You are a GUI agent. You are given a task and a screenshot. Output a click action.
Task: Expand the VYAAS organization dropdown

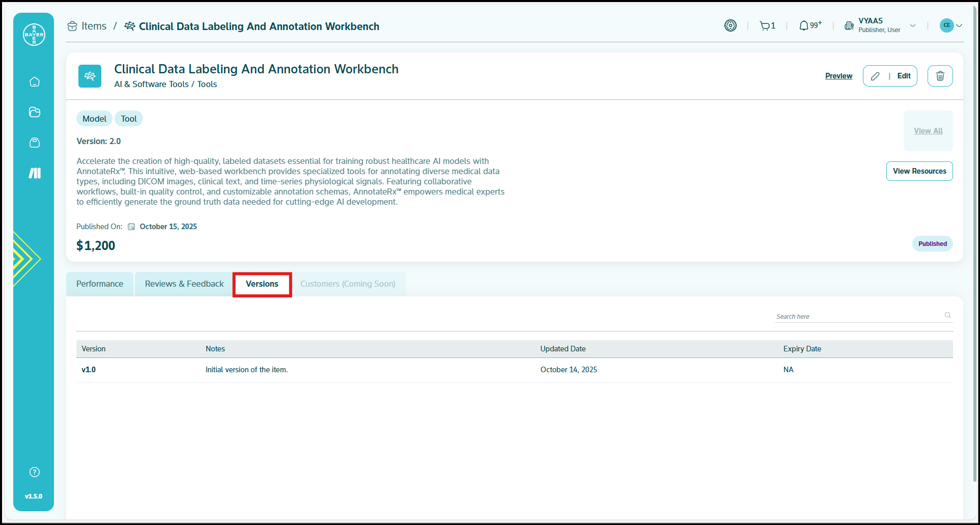(x=913, y=25)
